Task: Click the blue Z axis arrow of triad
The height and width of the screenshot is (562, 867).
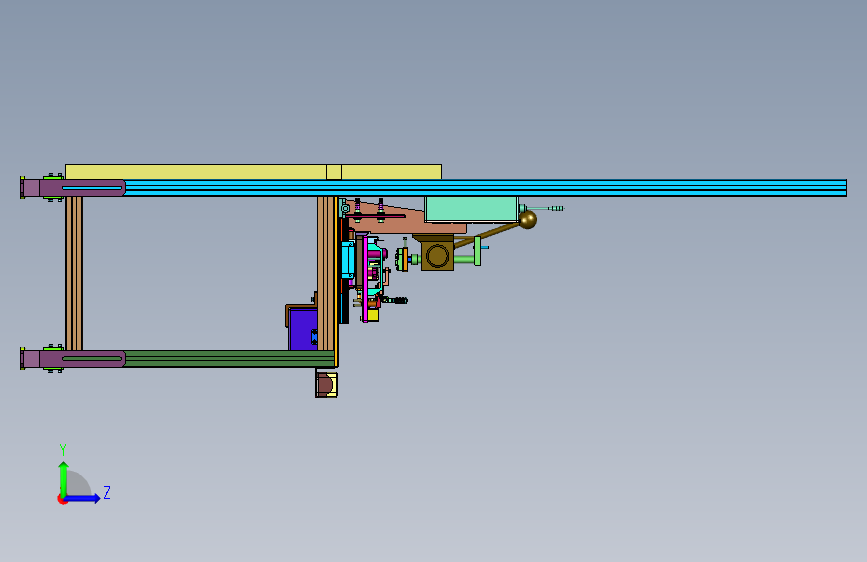Action: [83, 498]
